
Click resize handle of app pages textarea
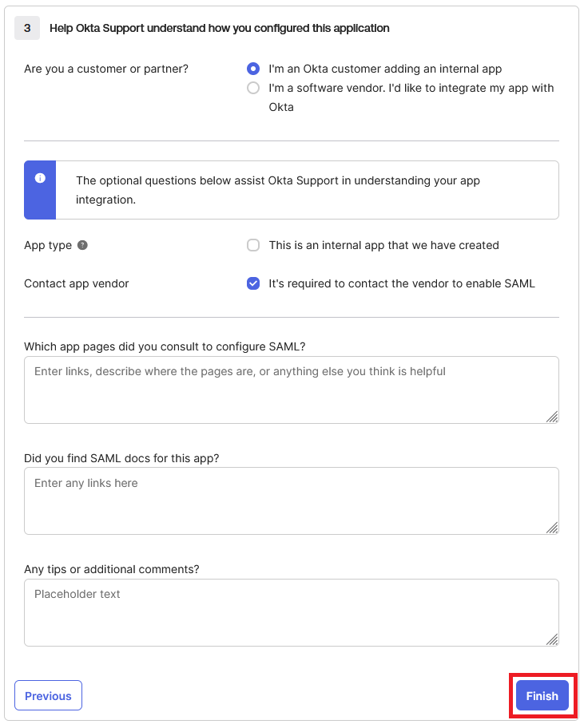point(552,417)
